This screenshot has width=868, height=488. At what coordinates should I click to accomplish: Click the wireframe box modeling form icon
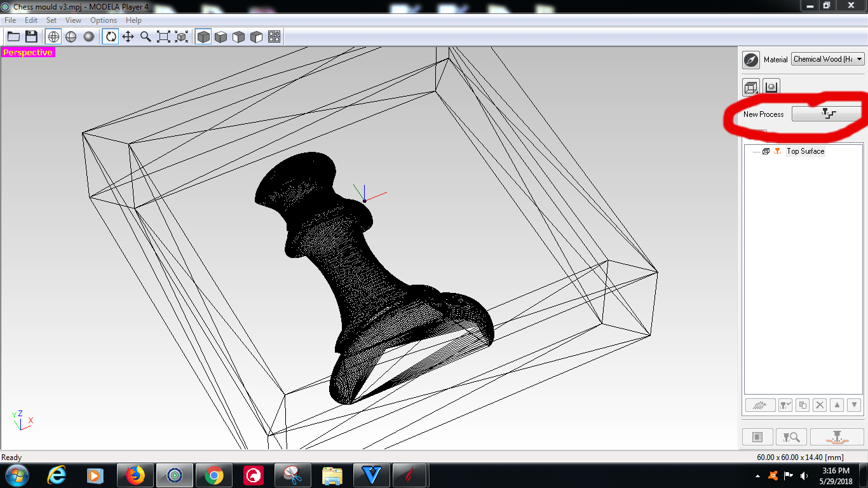tap(751, 87)
